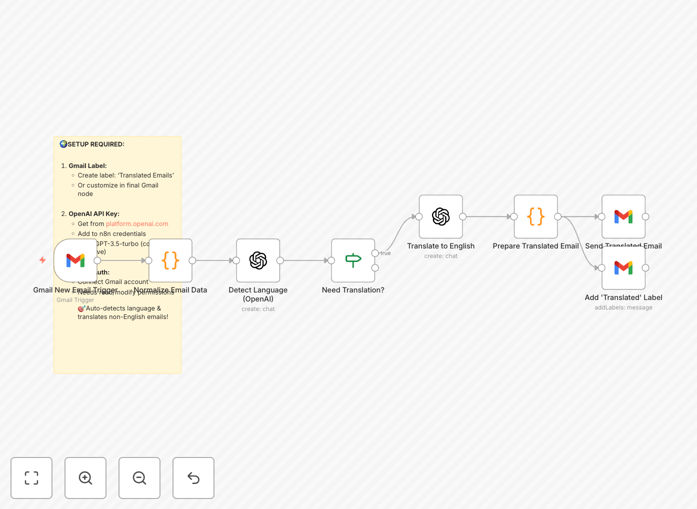Click the output connector of Prepare Translated Email
The width and height of the screenshot is (697, 509).
coord(557,216)
